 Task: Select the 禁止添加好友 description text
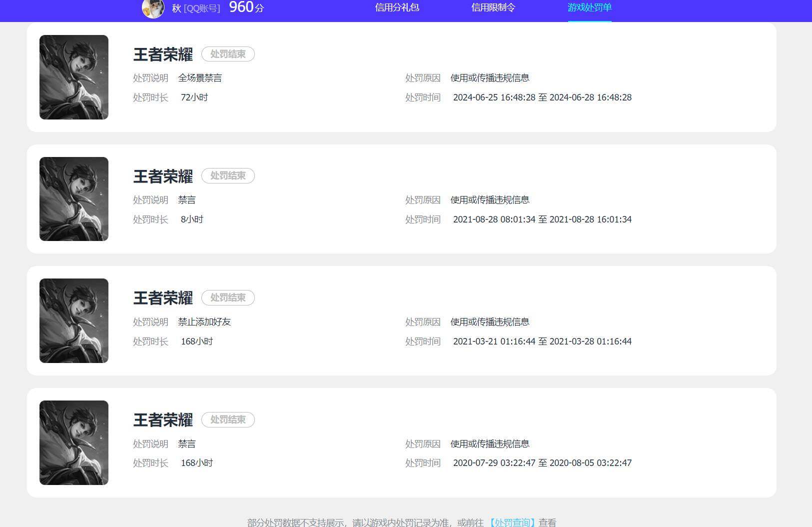point(204,322)
